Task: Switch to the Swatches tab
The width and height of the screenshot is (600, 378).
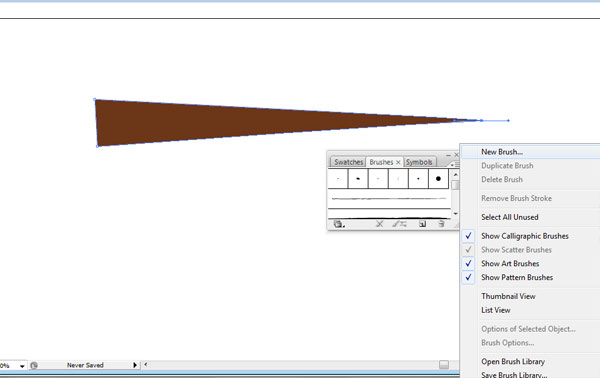Action: (x=348, y=162)
